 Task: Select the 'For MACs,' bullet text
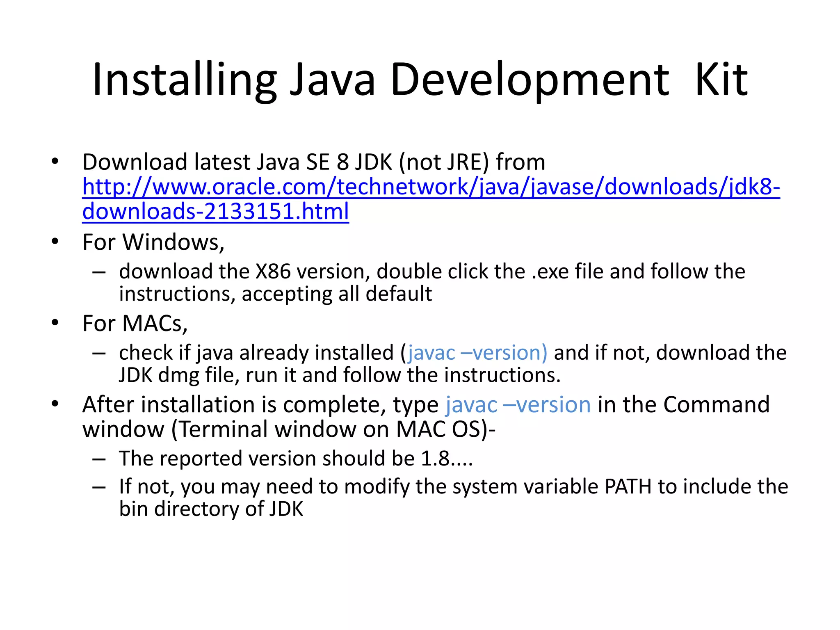135,323
